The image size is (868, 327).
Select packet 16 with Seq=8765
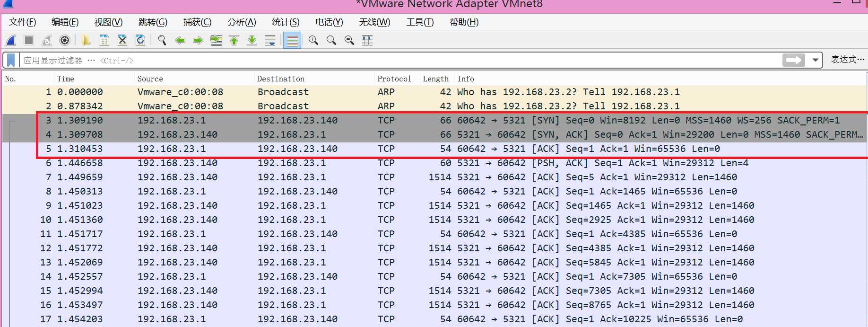pos(434,305)
